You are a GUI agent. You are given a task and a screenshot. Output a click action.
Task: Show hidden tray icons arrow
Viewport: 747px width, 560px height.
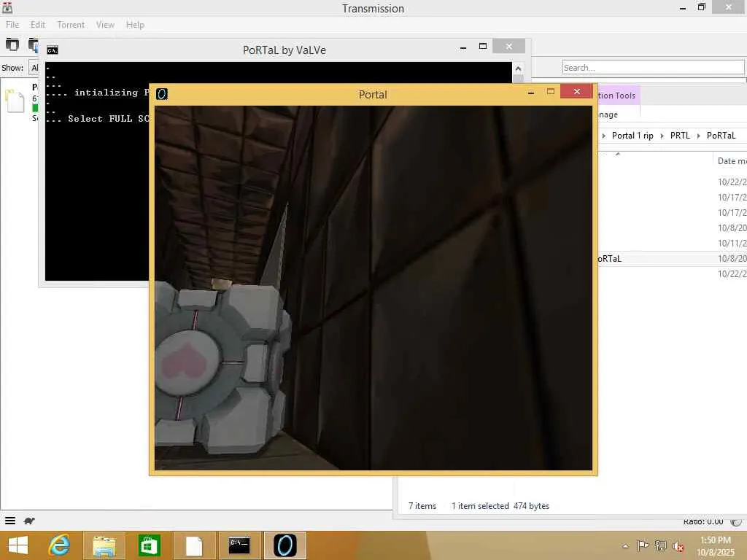click(625, 546)
